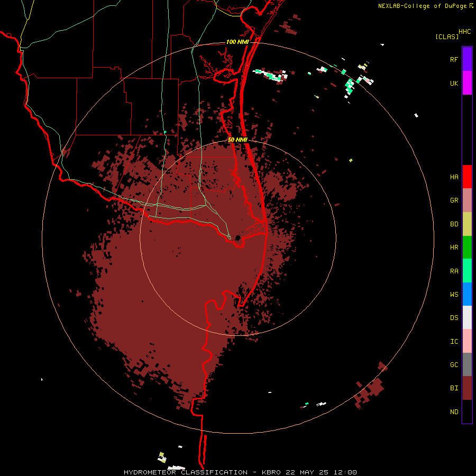
Task: Click the KBRO radar site identifier
Action: click(x=271, y=472)
